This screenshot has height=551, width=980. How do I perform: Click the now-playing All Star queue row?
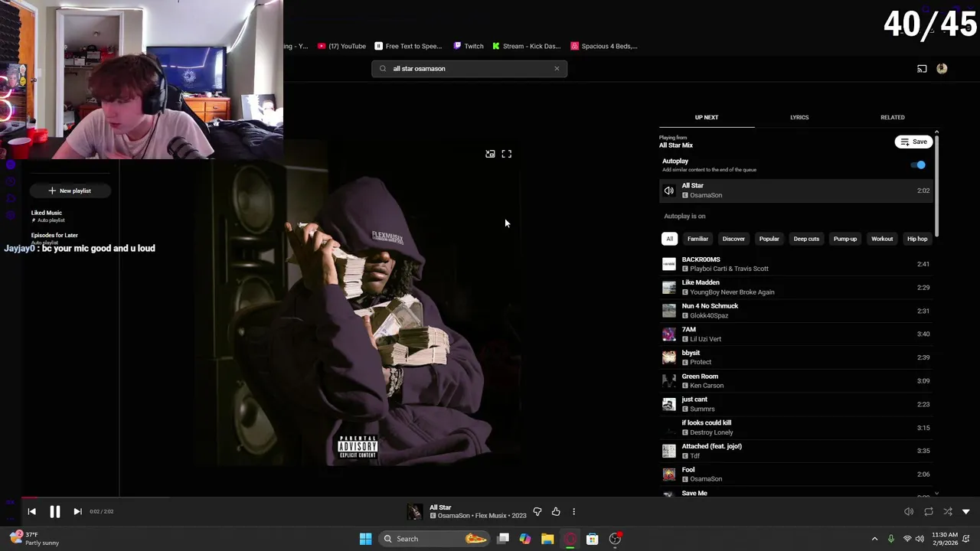(796, 191)
